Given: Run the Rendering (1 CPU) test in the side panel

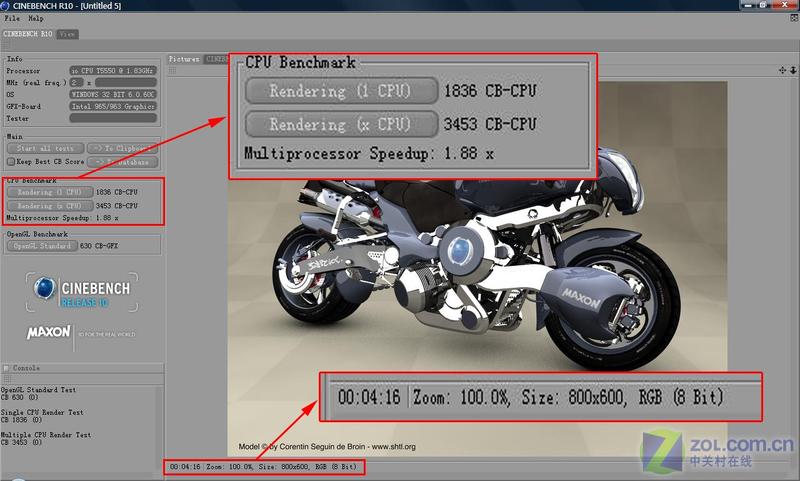Looking at the screenshot, I should [x=49, y=192].
